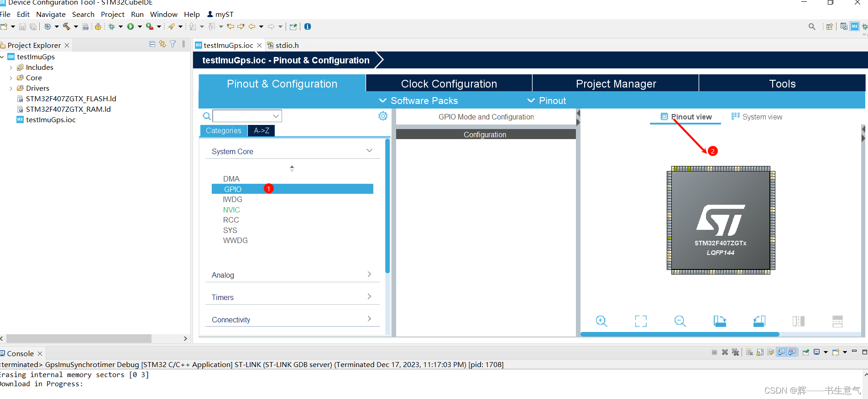The image size is (868, 399).
Task: Fit the chip pinout to the view
Action: (x=641, y=321)
